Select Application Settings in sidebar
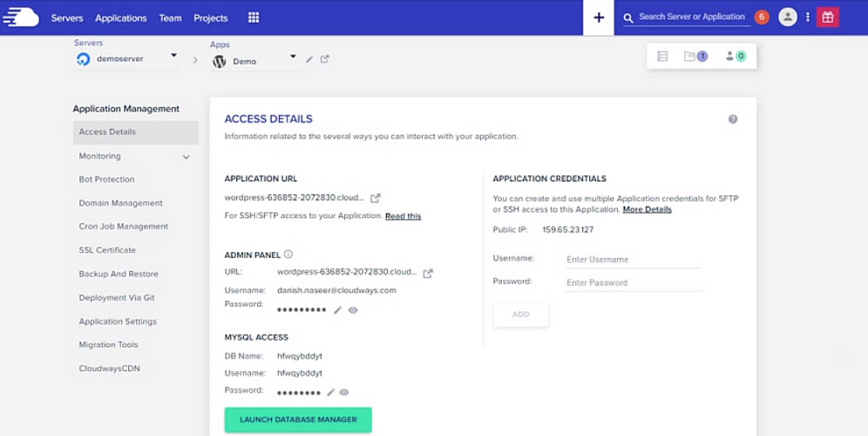The height and width of the screenshot is (436, 868). (118, 321)
